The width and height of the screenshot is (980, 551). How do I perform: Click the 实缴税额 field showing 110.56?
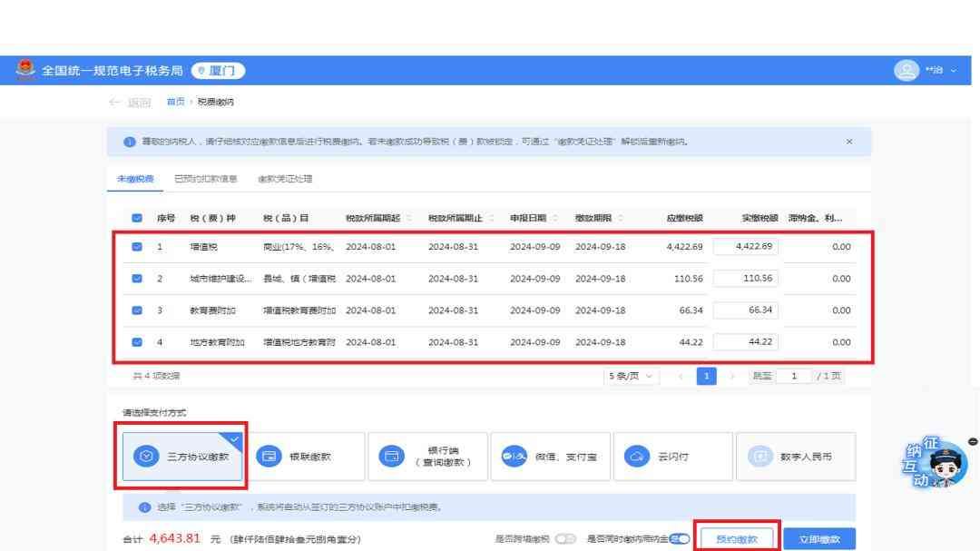pos(746,279)
